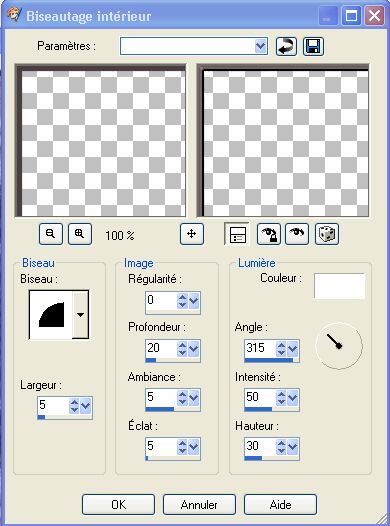Open help with the Aide button
This screenshot has height=526, width=390.
click(x=280, y=505)
